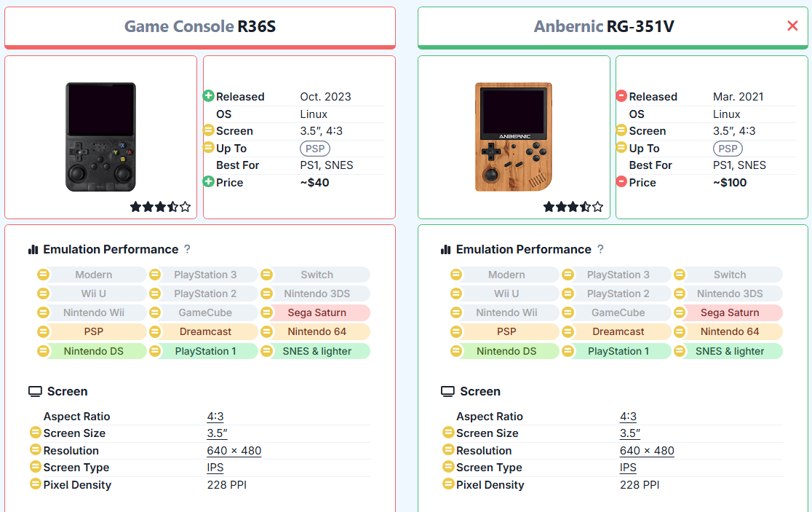Click the help question mark beside RG-351V Emulation Performance

pos(600,249)
